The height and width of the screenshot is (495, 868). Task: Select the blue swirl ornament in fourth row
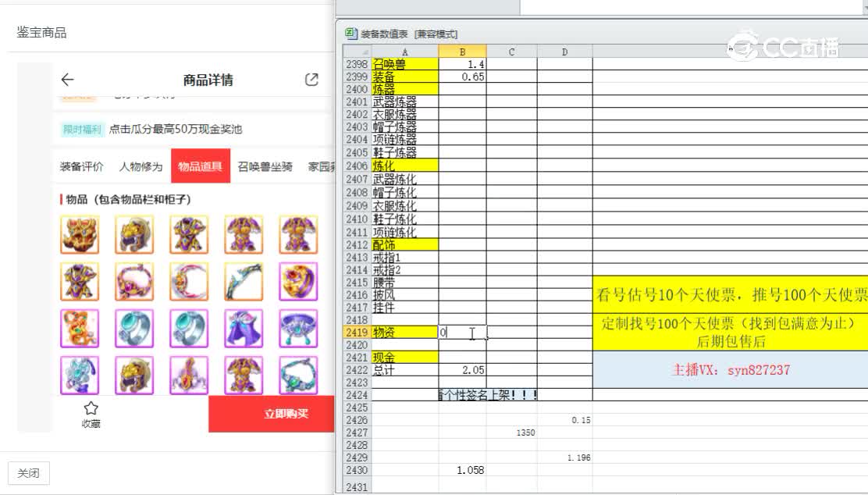tap(80, 376)
